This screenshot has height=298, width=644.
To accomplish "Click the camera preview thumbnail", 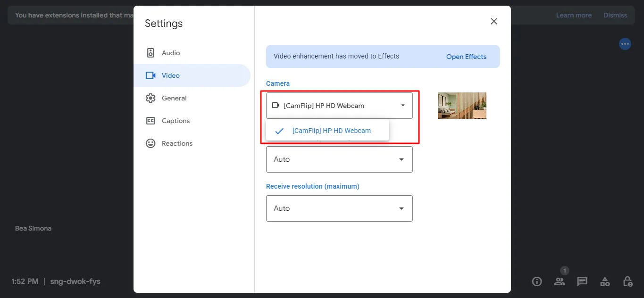I will pyautogui.click(x=462, y=106).
